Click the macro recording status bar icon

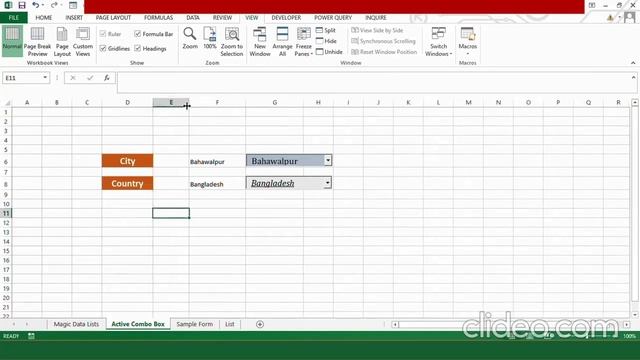click(x=31, y=336)
